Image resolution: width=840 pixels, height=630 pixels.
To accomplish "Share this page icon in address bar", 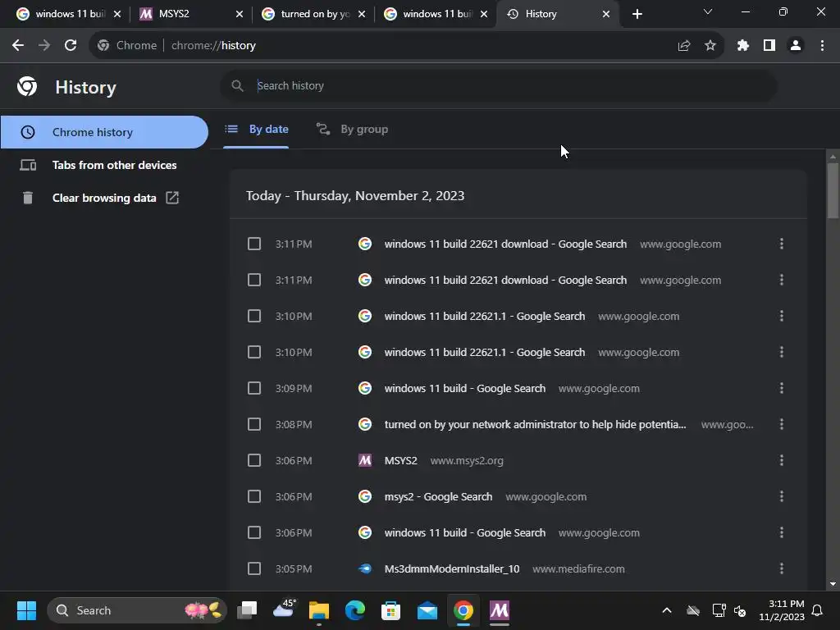I will tap(684, 46).
